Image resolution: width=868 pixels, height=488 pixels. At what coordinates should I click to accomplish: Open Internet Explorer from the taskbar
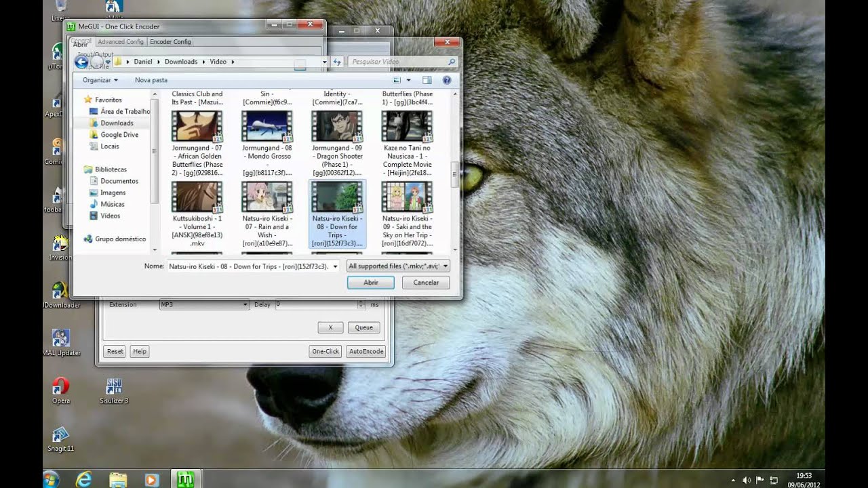[84, 479]
